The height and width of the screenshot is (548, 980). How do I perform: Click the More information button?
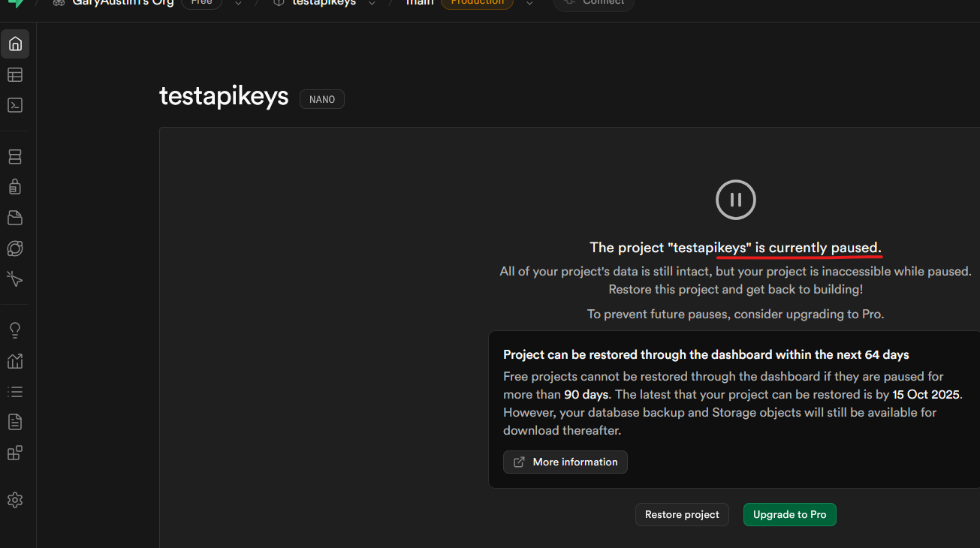pos(565,462)
